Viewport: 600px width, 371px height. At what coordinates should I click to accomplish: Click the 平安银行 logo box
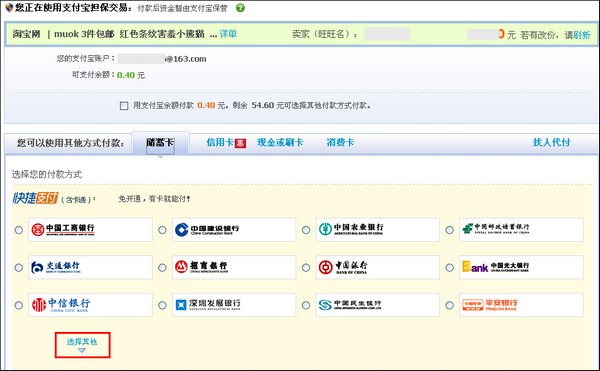(521, 305)
